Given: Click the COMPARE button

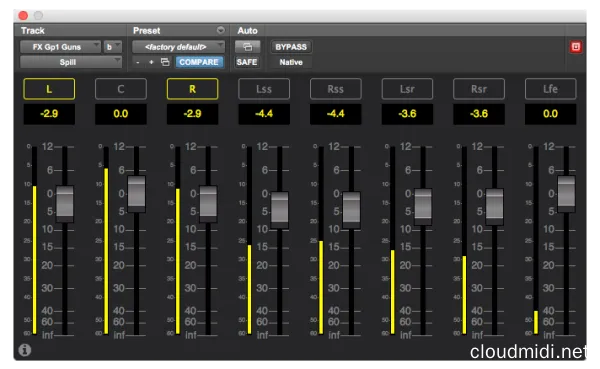Looking at the screenshot, I should (x=199, y=62).
